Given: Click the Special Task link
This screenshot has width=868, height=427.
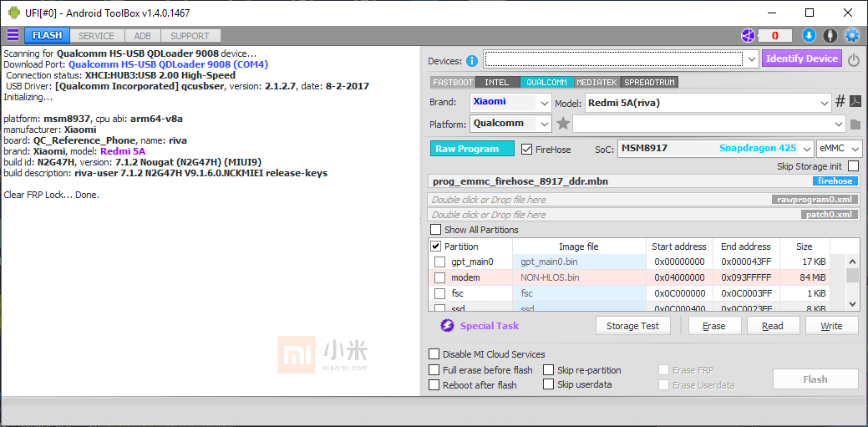Looking at the screenshot, I should tap(490, 326).
